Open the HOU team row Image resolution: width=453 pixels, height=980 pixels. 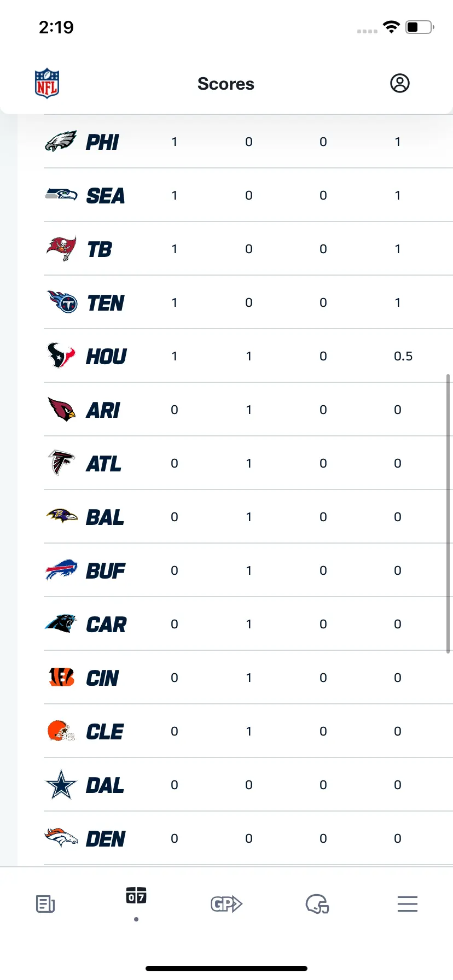tap(248, 356)
